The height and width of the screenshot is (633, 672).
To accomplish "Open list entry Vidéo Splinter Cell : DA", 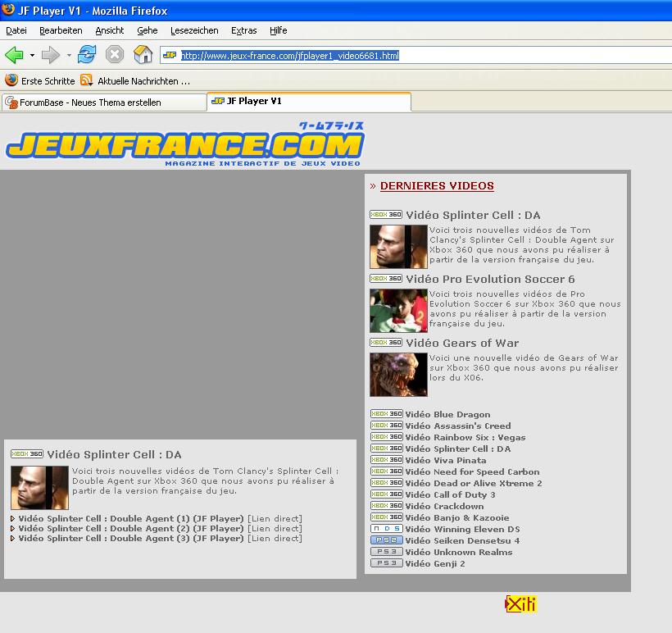I will [x=458, y=449].
